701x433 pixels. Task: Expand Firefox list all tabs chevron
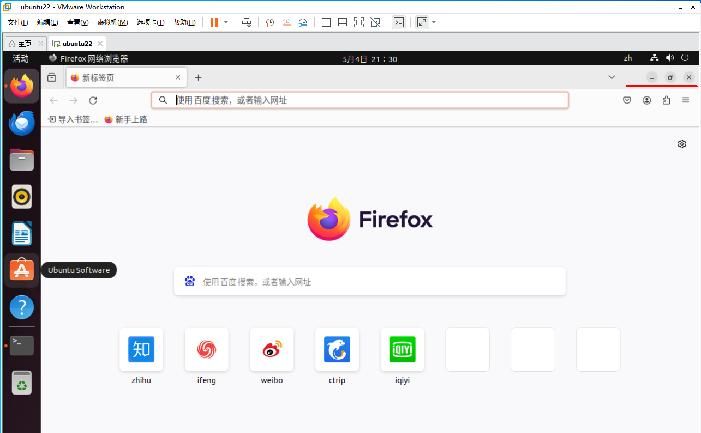[x=612, y=77]
